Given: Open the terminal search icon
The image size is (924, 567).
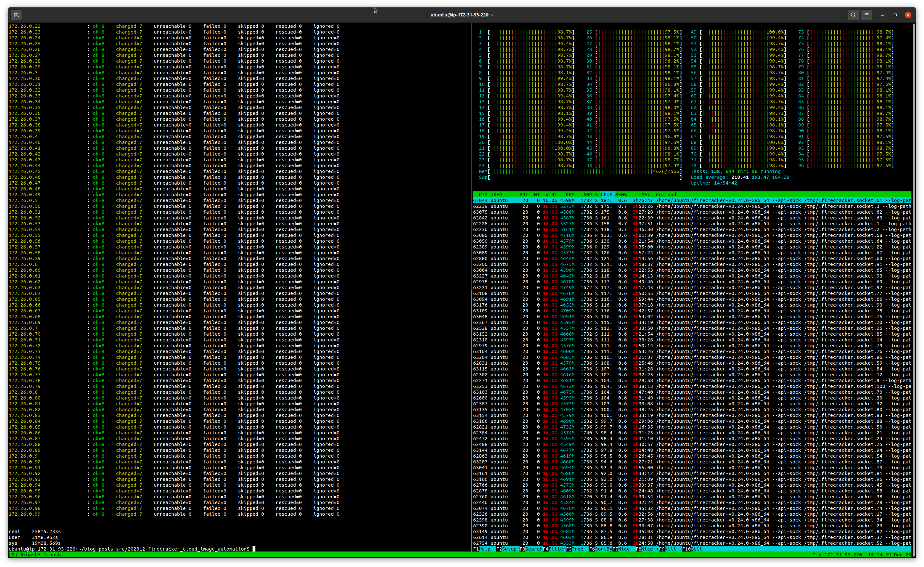Looking at the screenshot, I should coord(853,15).
